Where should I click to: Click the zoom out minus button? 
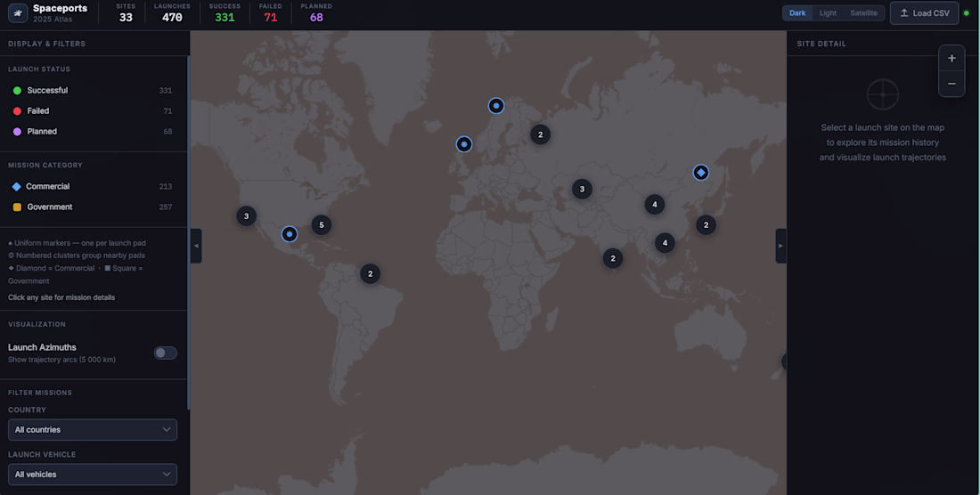coord(951,84)
